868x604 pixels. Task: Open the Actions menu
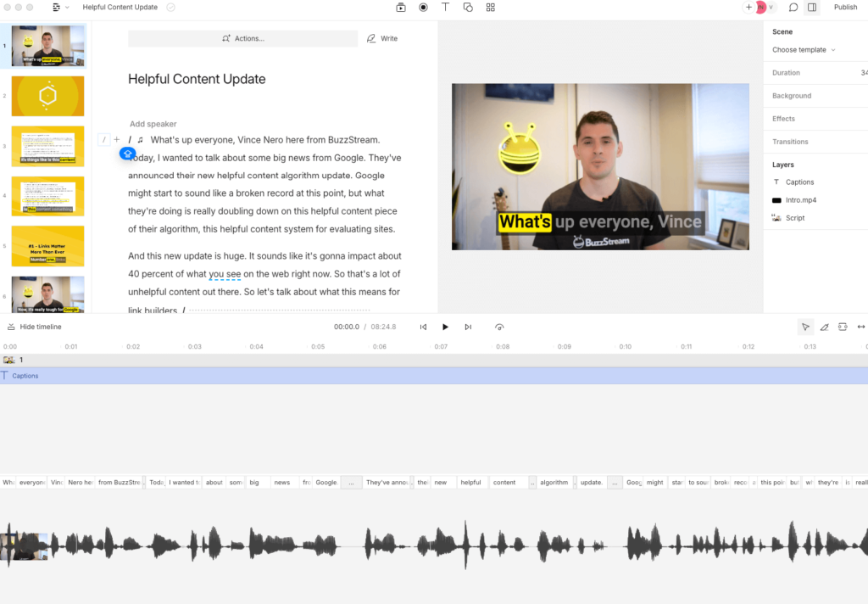click(x=242, y=39)
